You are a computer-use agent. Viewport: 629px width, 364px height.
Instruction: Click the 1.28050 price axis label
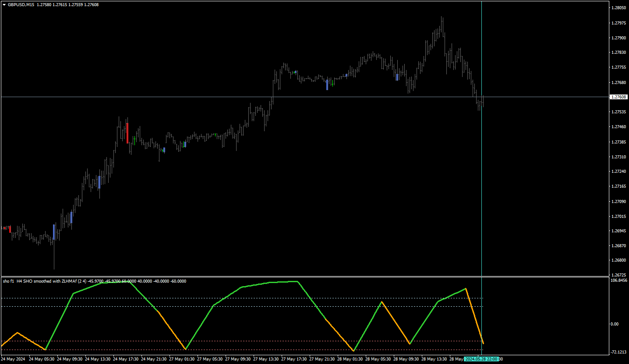tap(618, 8)
